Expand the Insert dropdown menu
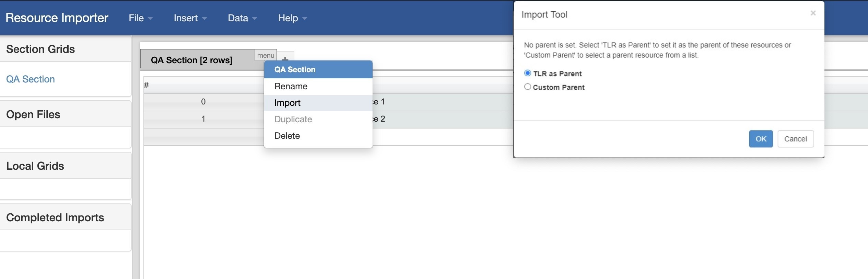 tap(190, 18)
